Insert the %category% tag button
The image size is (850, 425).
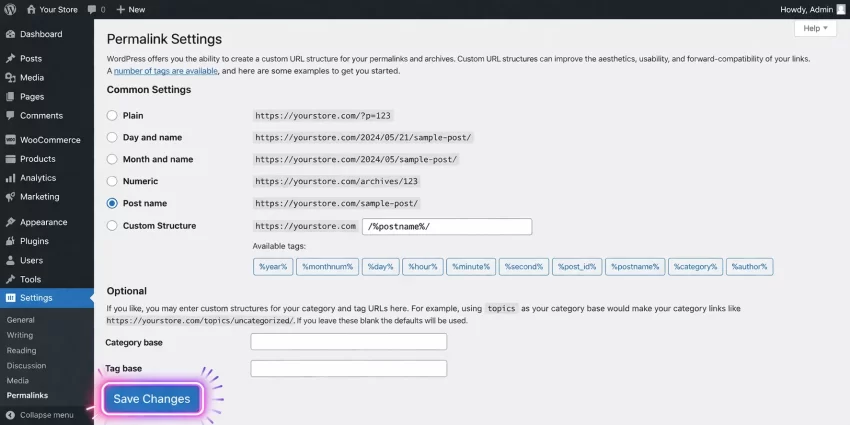[696, 267]
